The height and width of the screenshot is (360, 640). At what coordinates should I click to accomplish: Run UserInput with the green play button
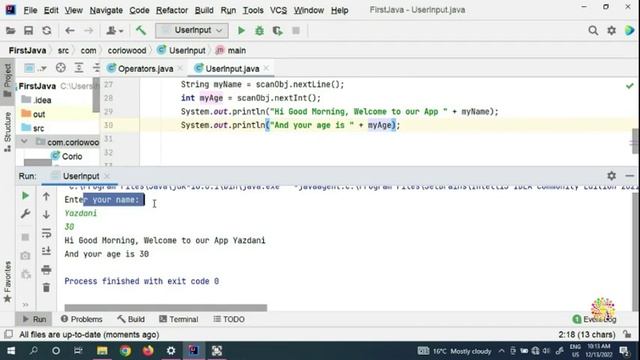241,31
